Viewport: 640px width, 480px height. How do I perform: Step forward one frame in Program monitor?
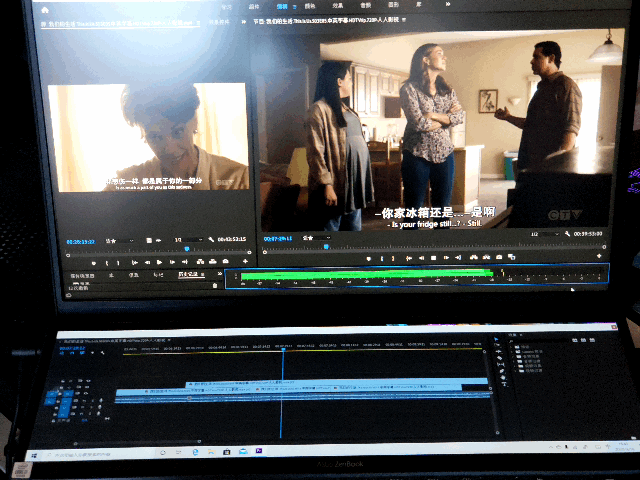pyautogui.click(x=446, y=258)
